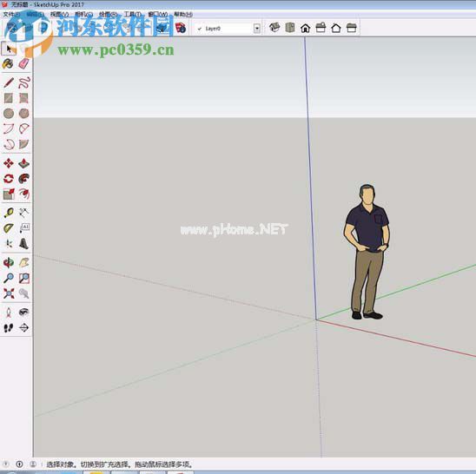Screen dimensions: 476x474
Task: Select the Circle tool
Action: point(9,114)
